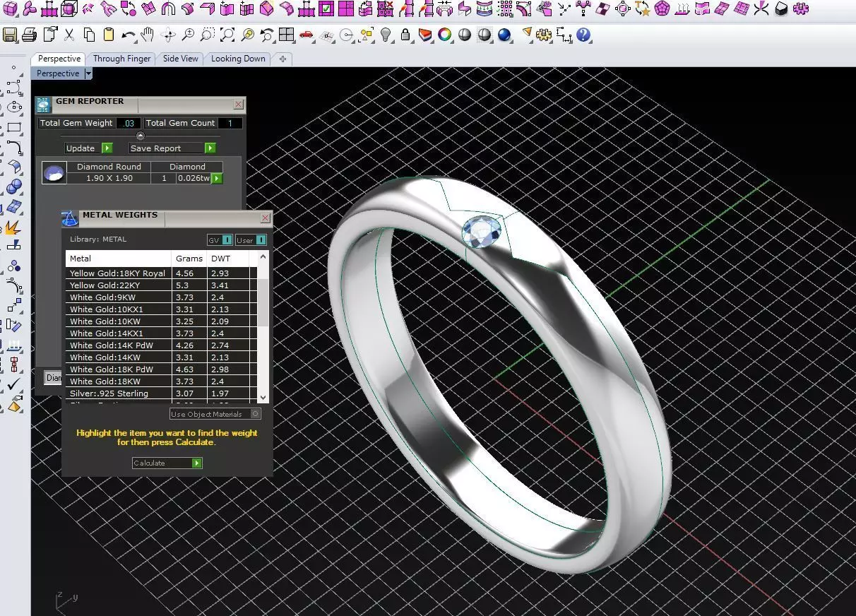Click the metal list scrollbar down arrow
This screenshot has width=856, height=616.
pos(263,398)
